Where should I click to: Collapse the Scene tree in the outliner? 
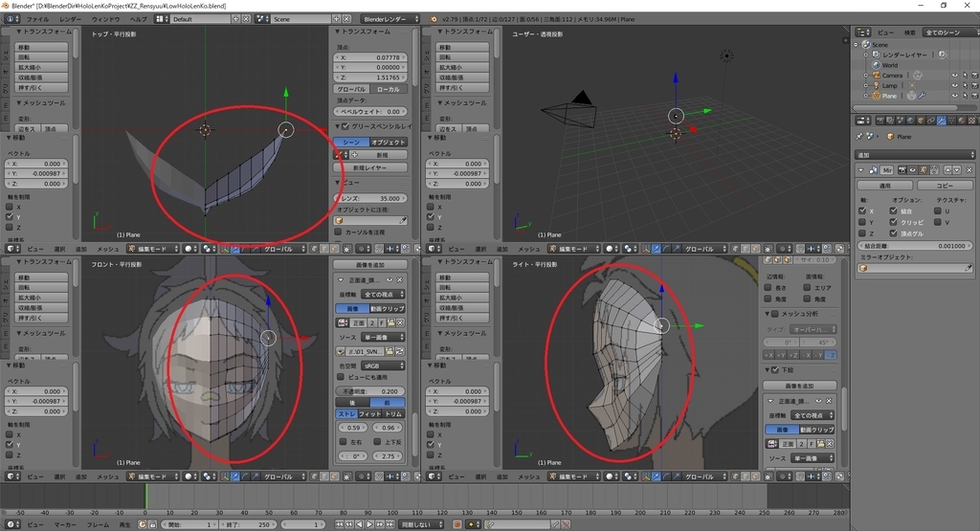[856, 45]
